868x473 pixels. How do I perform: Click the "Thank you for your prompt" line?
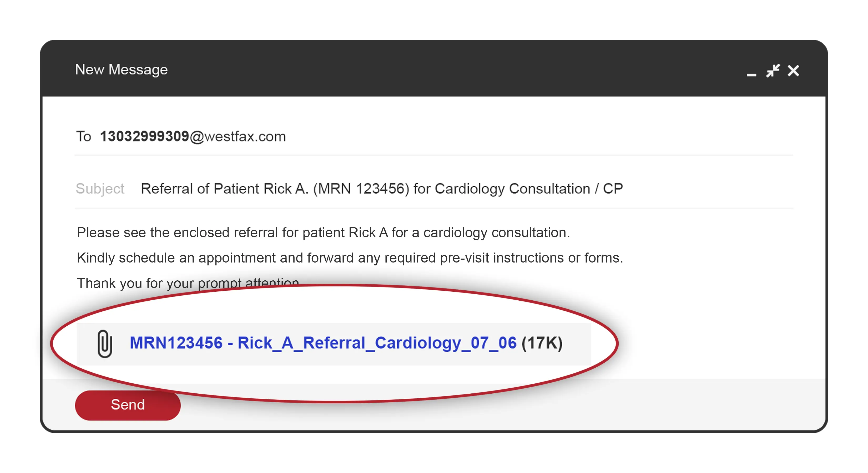(x=187, y=282)
